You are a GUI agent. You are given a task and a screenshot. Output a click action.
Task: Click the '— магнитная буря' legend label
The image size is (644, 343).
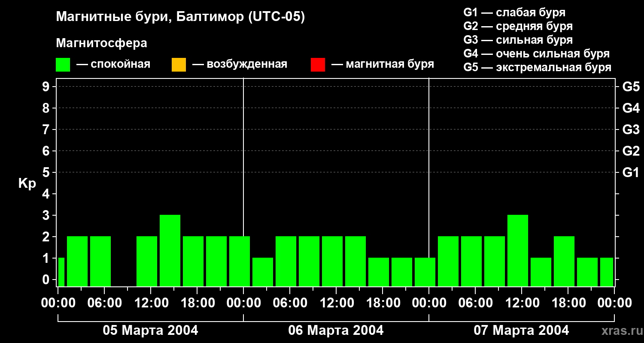[x=383, y=64]
